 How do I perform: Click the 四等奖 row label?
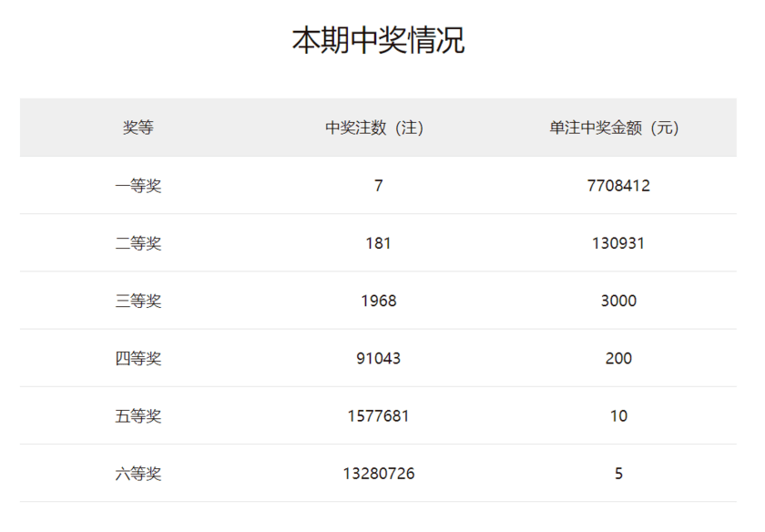click(138, 358)
